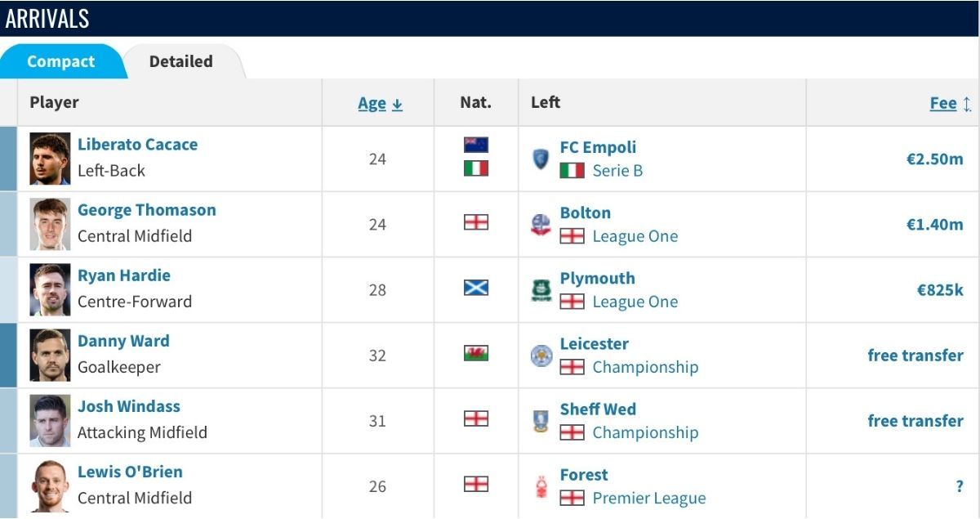Click the €825k fee link
The image size is (980, 519).
pos(940,290)
